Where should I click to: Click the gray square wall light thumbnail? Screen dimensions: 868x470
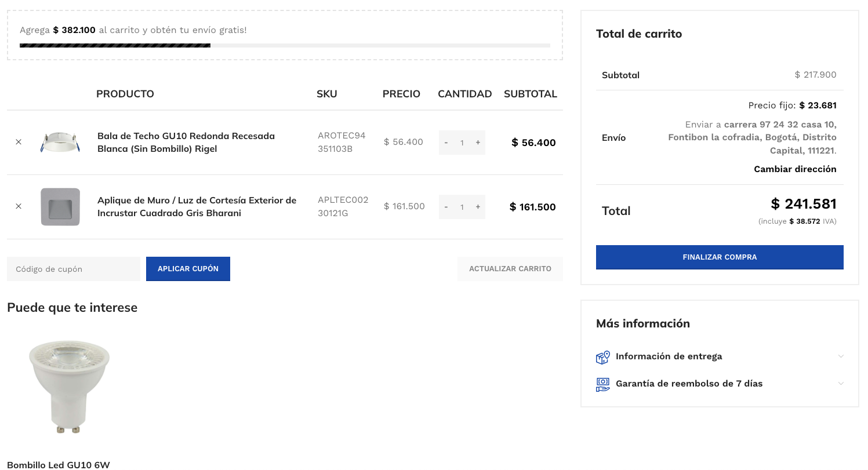click(x=60, y=207)
